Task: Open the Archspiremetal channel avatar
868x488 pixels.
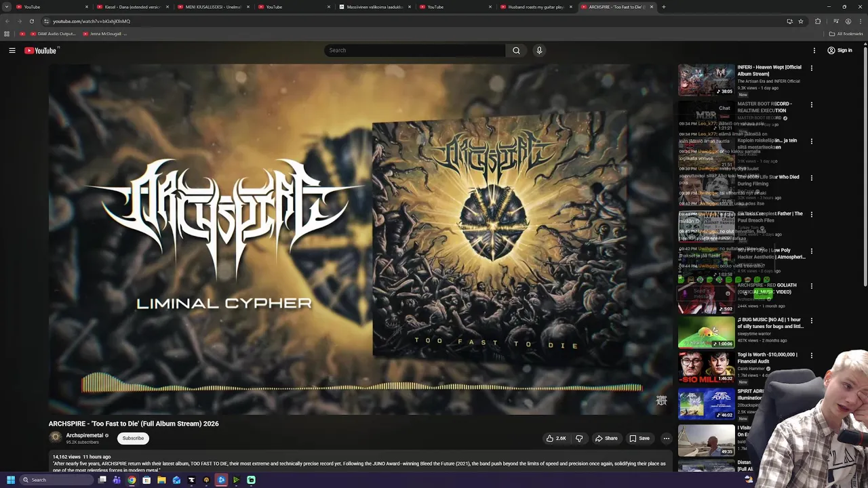Action: point(56,438)
